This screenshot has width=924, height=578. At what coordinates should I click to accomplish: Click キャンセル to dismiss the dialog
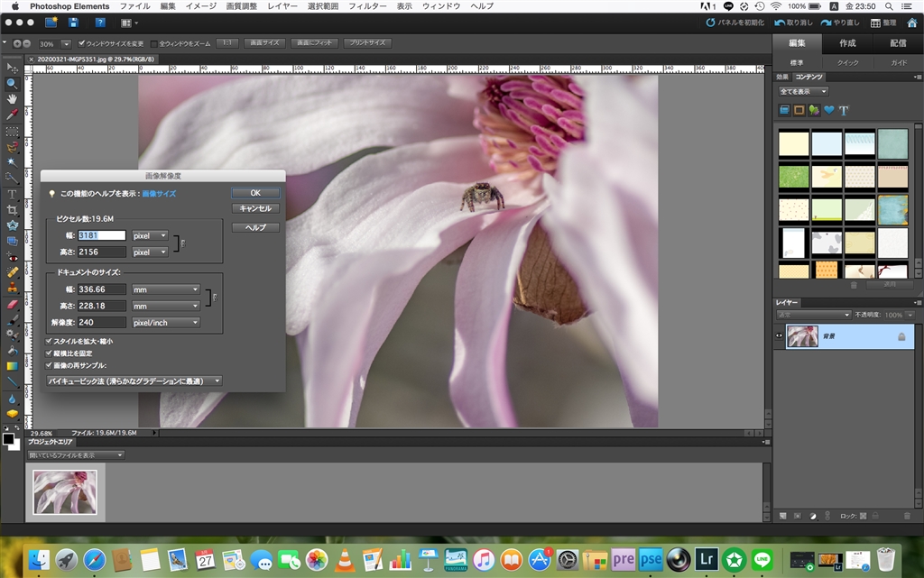pos(255,208)
